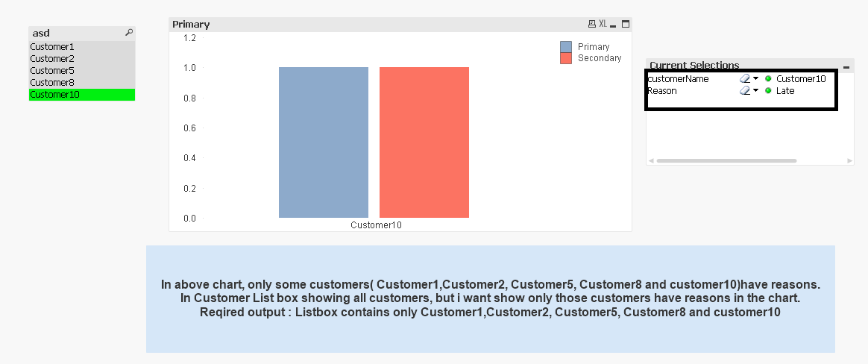Open dropdown arrow beside Reason eraser
The height and width of the screenshot is (364, 868).
coord(755,91)
